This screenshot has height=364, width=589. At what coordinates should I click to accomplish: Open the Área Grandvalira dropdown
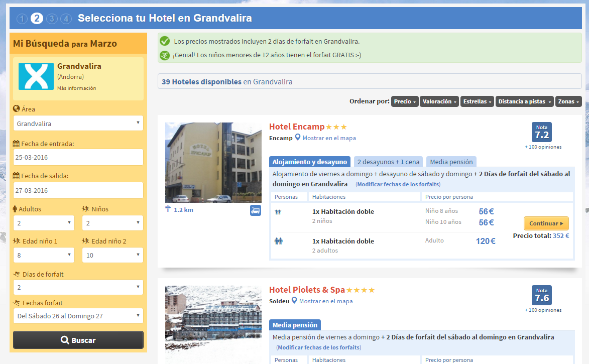pos(78,123)
